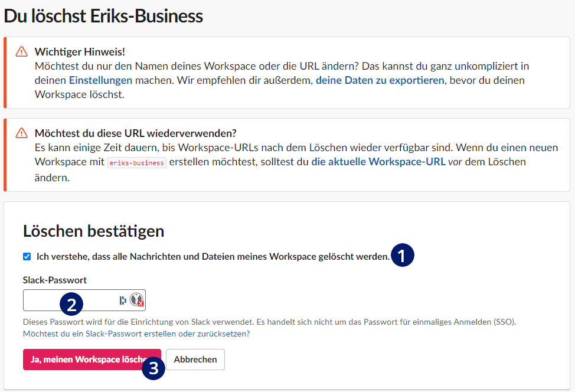Uncheck the workspace deletion acknowledgment checkbox

[27, 256]
